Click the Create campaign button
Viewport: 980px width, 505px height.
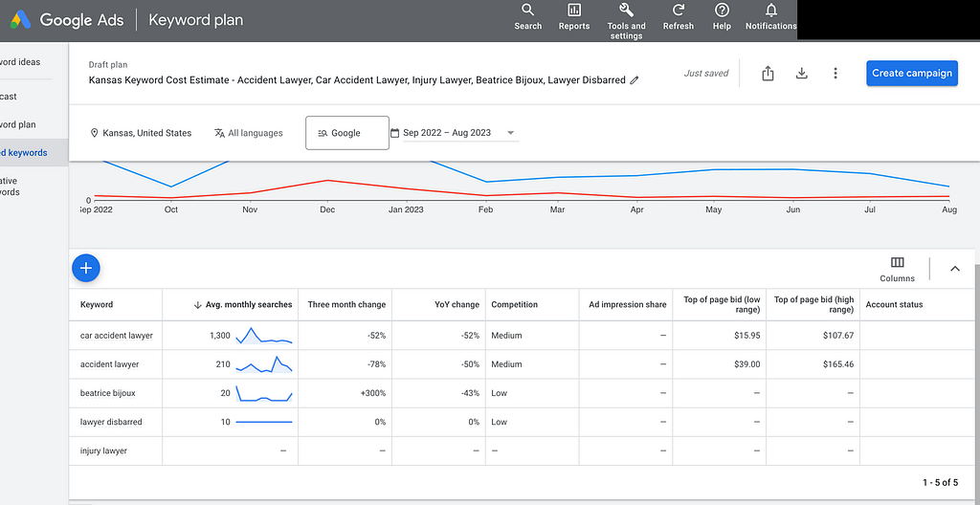(912, 73)
